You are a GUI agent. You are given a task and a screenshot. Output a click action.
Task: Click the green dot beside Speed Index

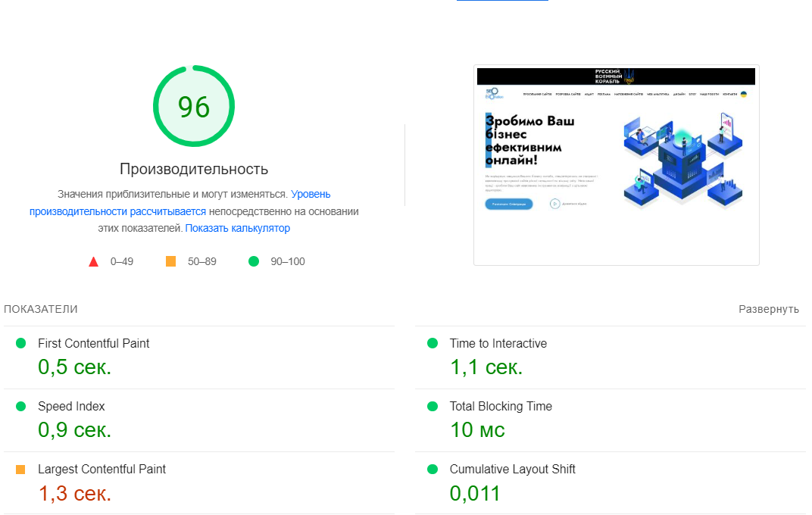(21, 406)
